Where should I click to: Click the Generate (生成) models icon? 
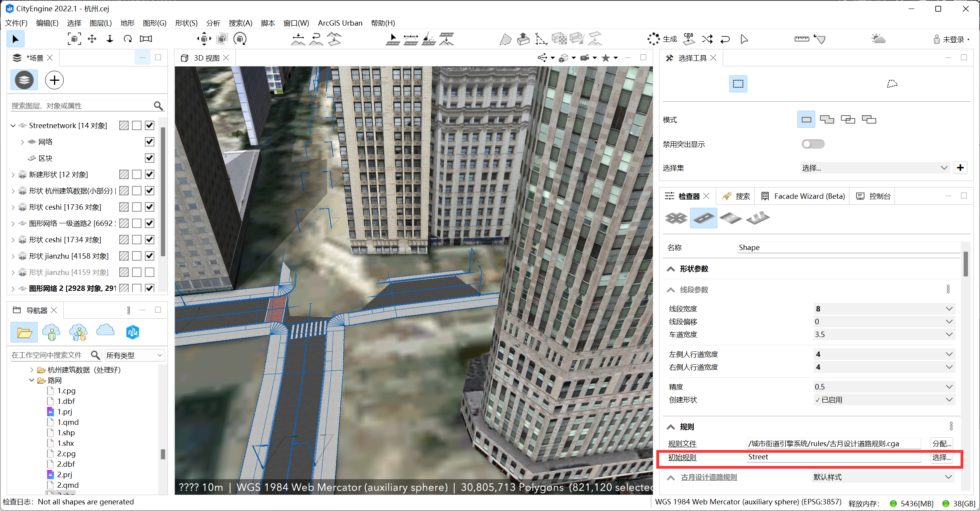point(654,39)
